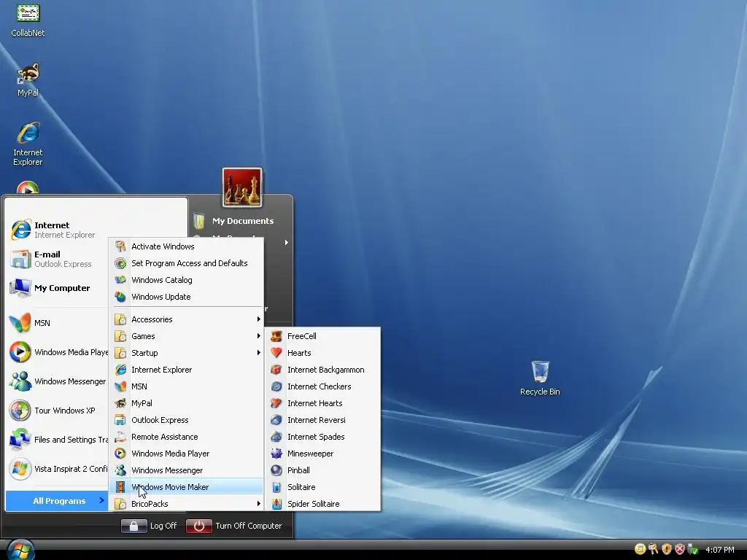Click the Spider Solitaire icon
The height and width of the screenshot is (560, 747).
coord(276,504)
